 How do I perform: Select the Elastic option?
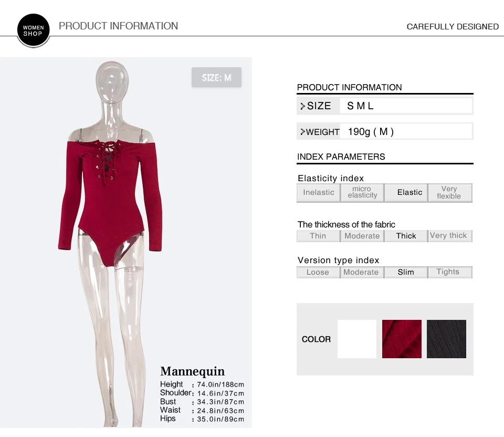pos(406,193)
